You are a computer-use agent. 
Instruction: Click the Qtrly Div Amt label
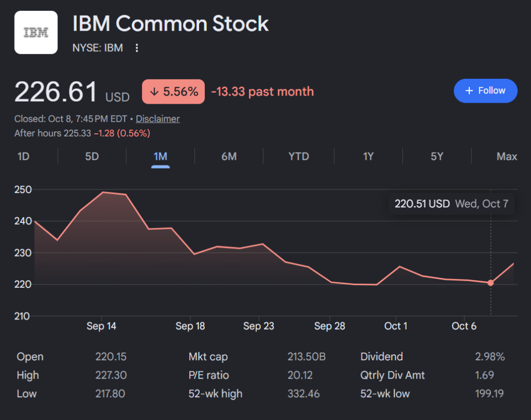point(392,375)
